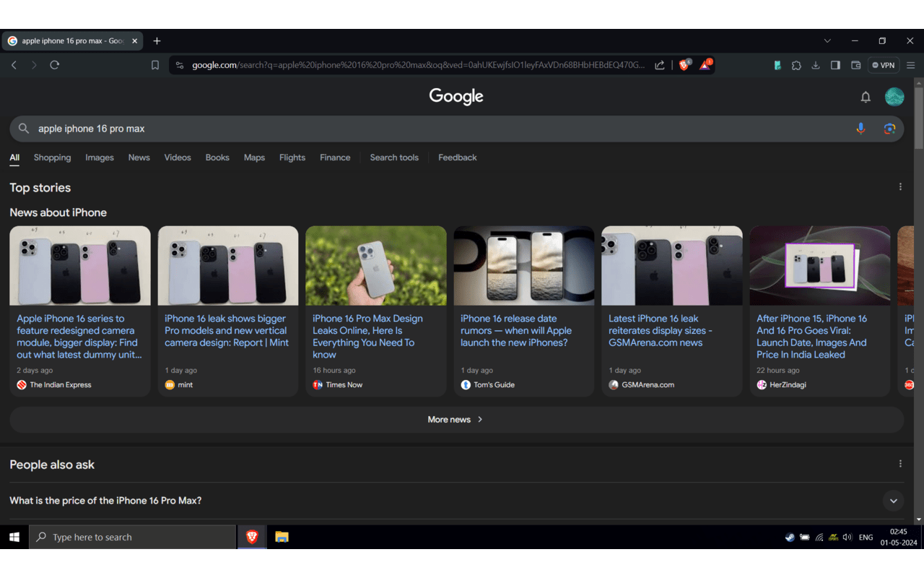Open Windows Start menu
The width and height of the screenshot is (924, 578).
14,537
